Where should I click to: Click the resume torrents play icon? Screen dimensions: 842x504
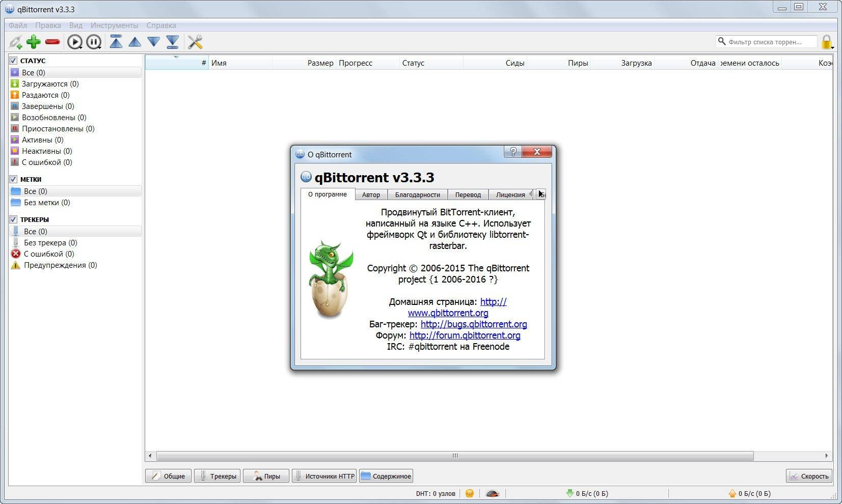click(x=75, y=42)
